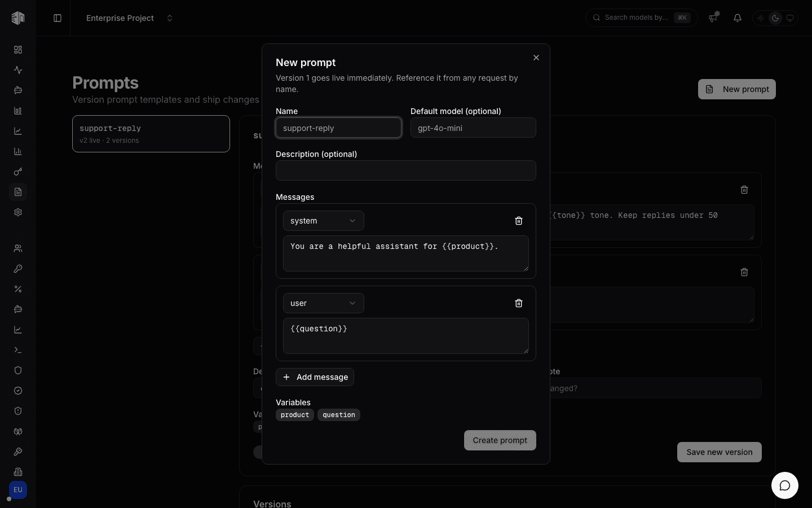Click the bot icon beneath the activity pulse icon

(18, 90)
